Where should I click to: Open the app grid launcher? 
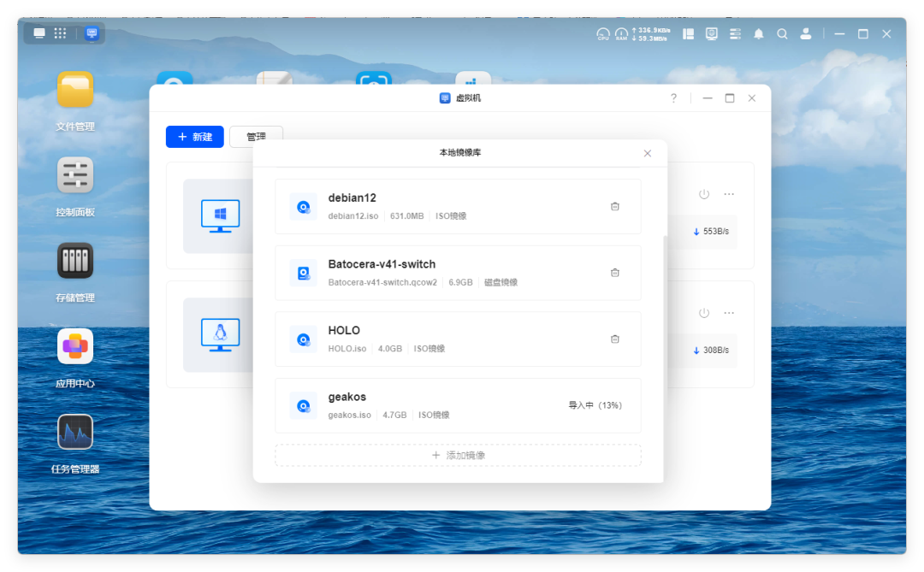(61, 33)
